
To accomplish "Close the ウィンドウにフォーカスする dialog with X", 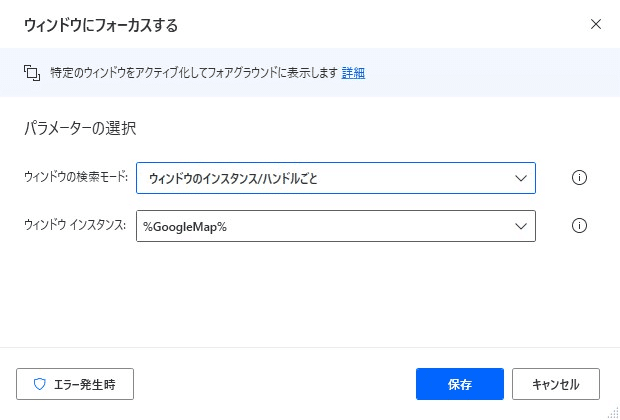I will click(x=595, y=25).
